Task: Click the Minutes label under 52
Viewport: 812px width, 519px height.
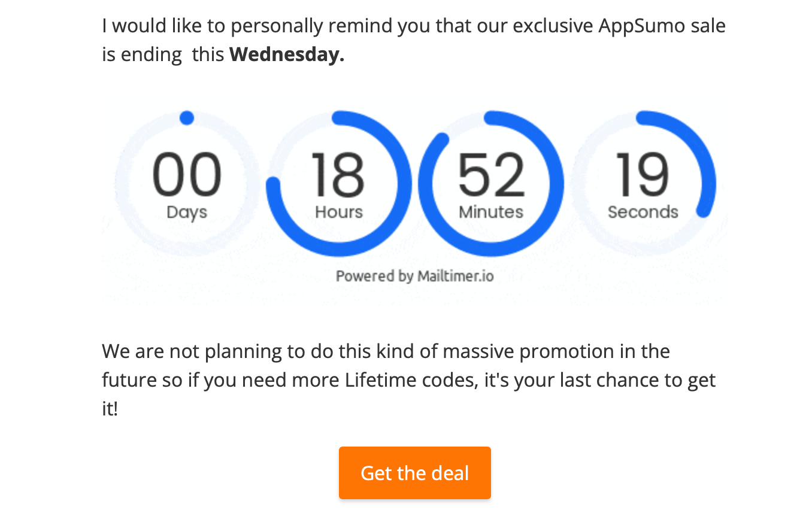Action: (x=491, y=212)
